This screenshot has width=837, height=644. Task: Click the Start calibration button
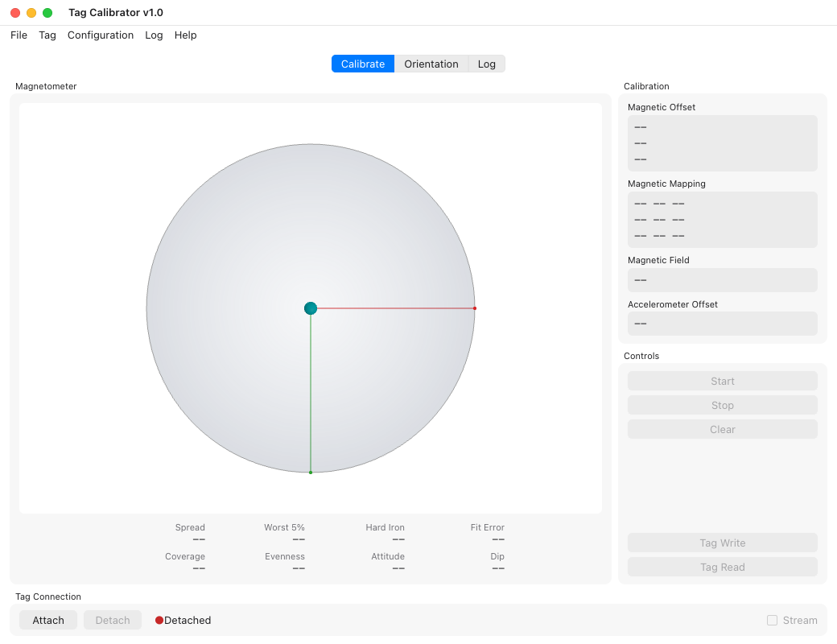722,382
